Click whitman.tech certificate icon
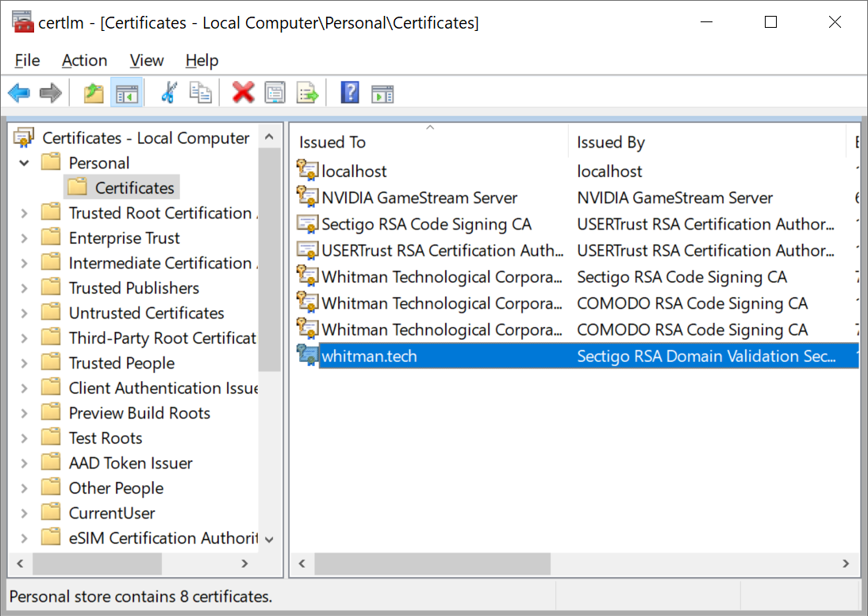 307,355
